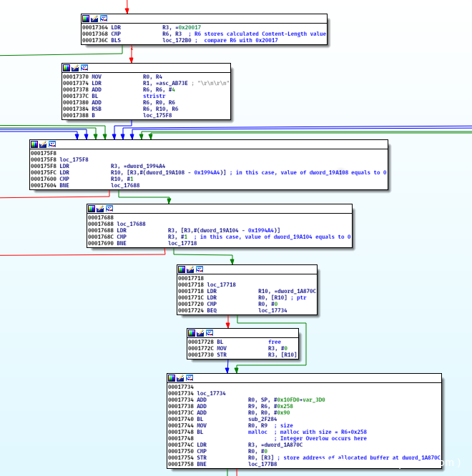472x476 pixels.
Task: Click the group nodes icon on the strstr block
Action: [85, 68]
